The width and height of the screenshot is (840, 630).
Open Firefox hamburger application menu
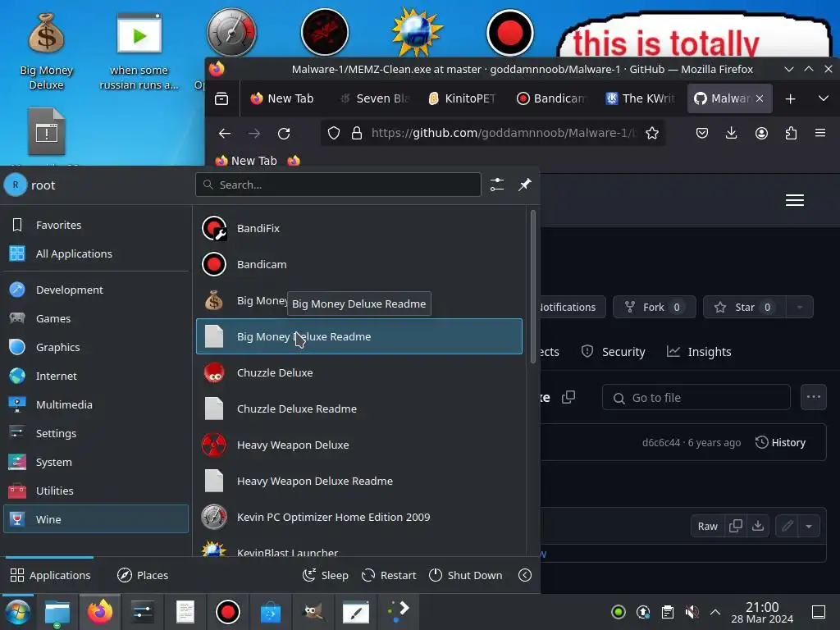pos(820,133)
